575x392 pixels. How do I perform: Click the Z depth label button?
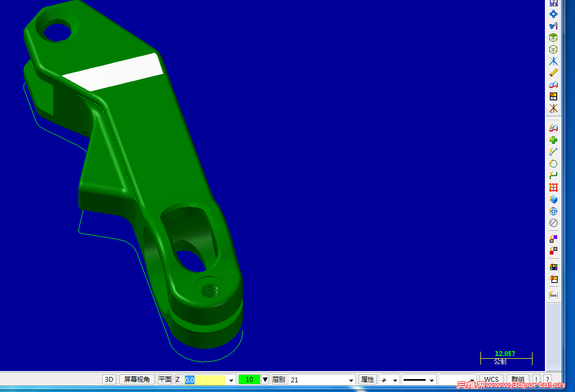(178, 380)
